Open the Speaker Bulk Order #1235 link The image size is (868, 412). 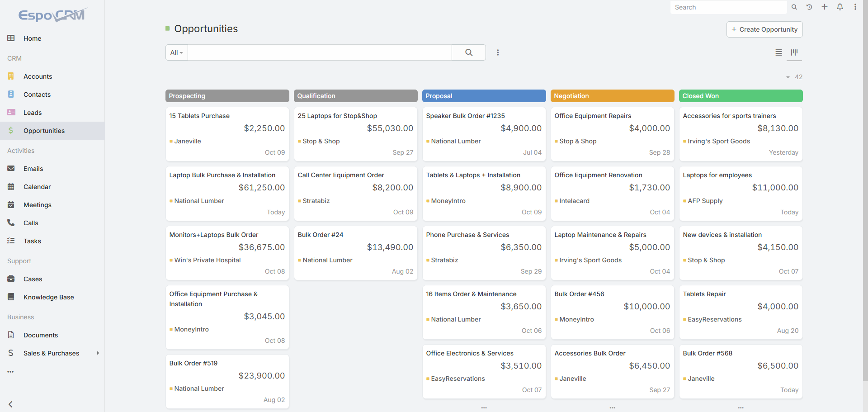(465, 116)
